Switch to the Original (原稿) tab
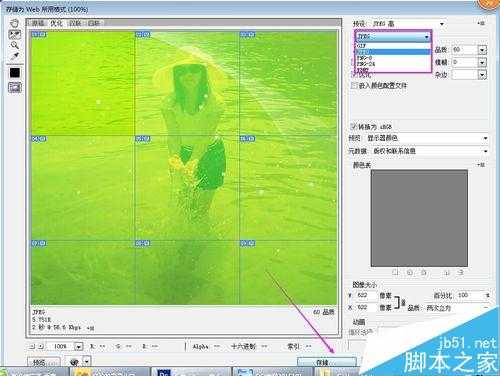 [38, 23]
